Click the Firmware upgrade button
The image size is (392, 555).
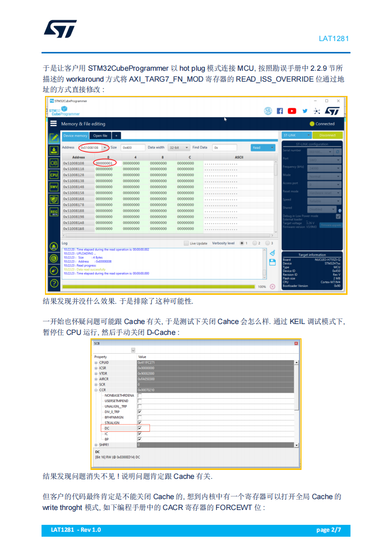tap(331, 225)
